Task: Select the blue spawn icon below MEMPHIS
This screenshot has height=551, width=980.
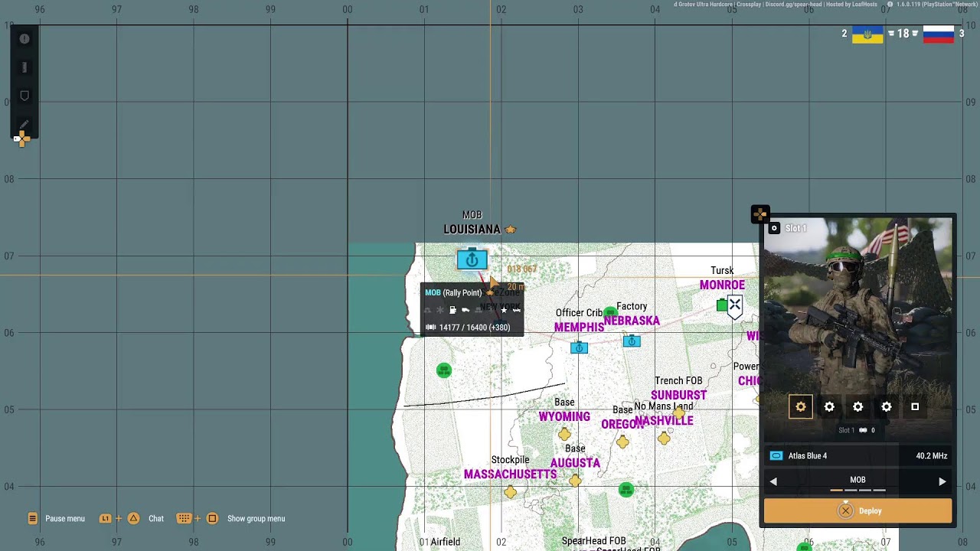Action: coord(579,348)
